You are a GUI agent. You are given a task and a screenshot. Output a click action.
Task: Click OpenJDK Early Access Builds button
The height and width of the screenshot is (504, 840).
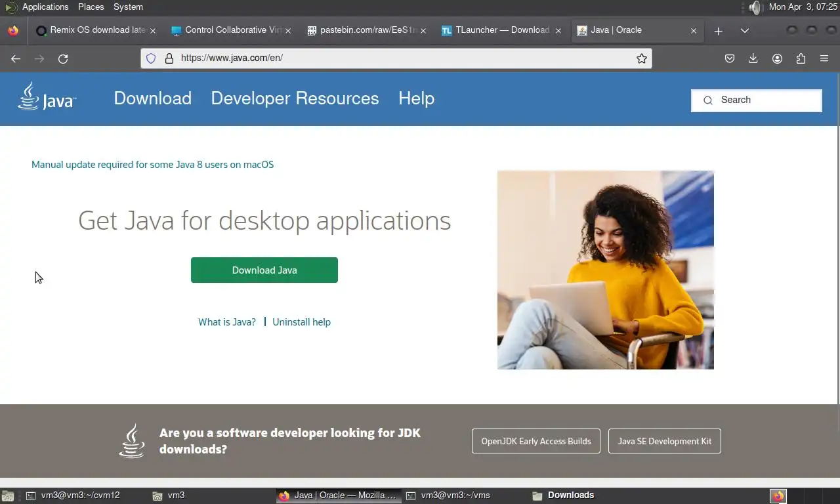click(536, 441)
